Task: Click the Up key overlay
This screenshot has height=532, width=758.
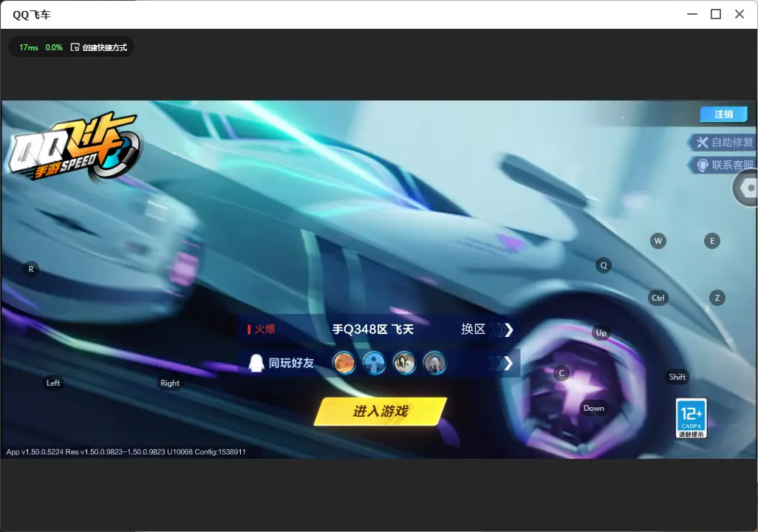Action: click(x=601, y=332)
